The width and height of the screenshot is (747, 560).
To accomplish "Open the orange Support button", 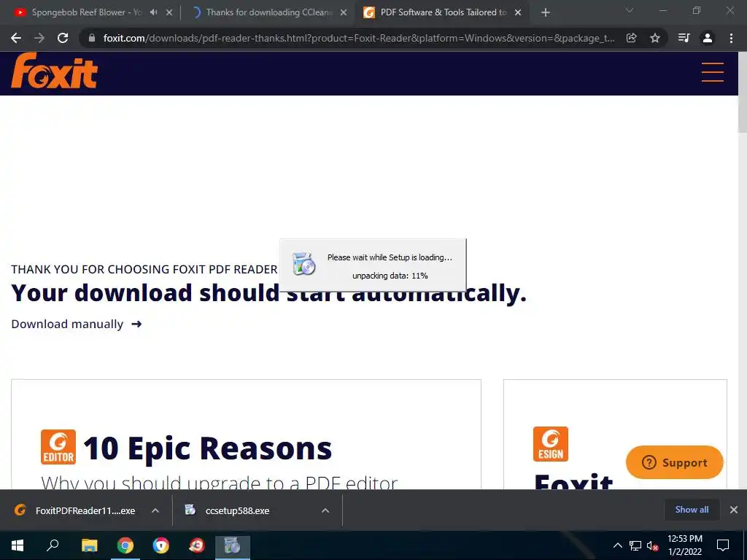I will click(x=675, y=462).
